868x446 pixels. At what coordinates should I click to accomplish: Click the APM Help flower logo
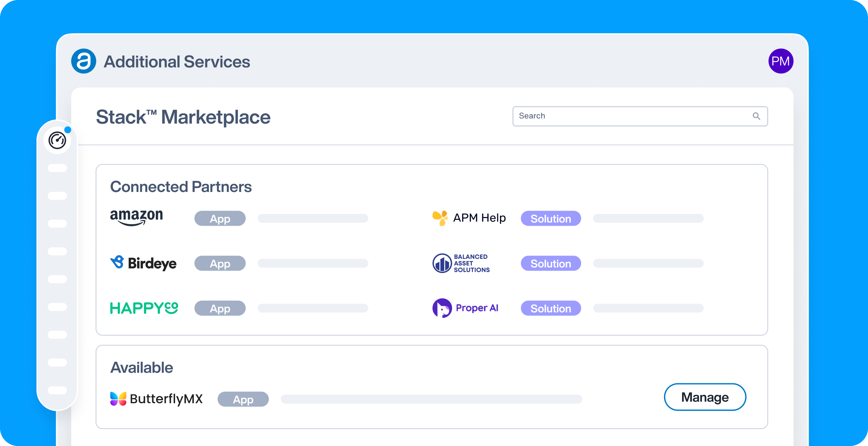440,217
